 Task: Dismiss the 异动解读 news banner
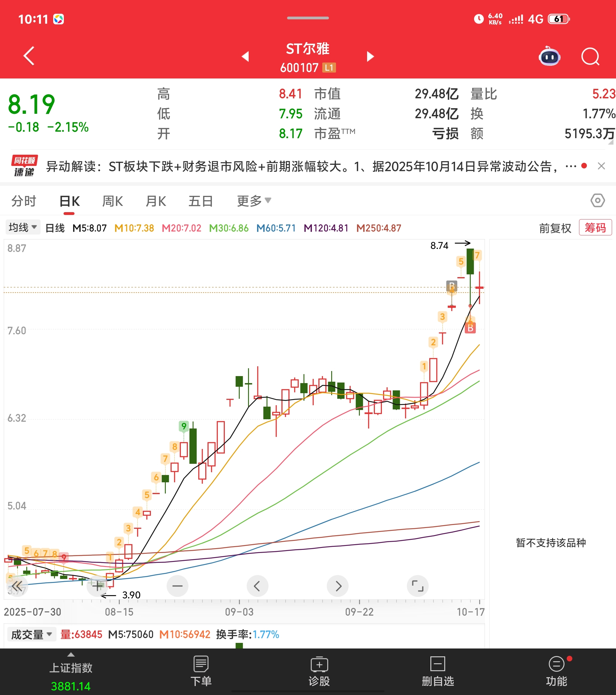pos(601,166)
